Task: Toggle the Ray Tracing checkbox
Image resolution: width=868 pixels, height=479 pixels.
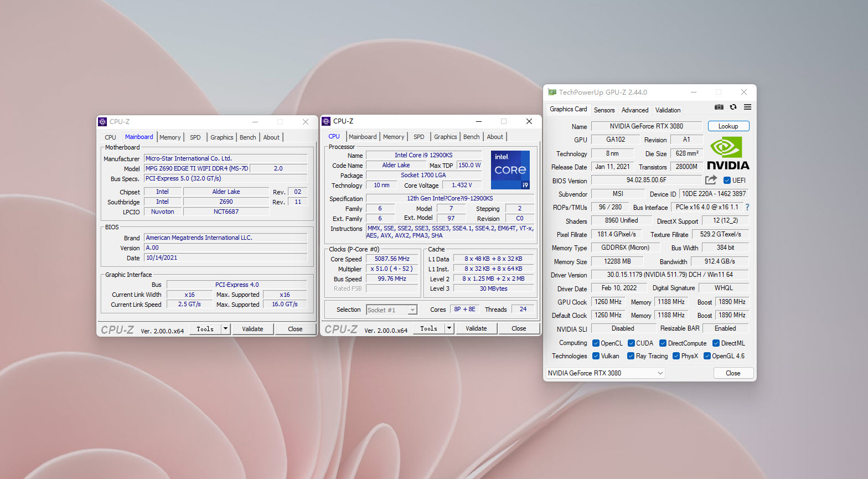Action: [631, 356]
